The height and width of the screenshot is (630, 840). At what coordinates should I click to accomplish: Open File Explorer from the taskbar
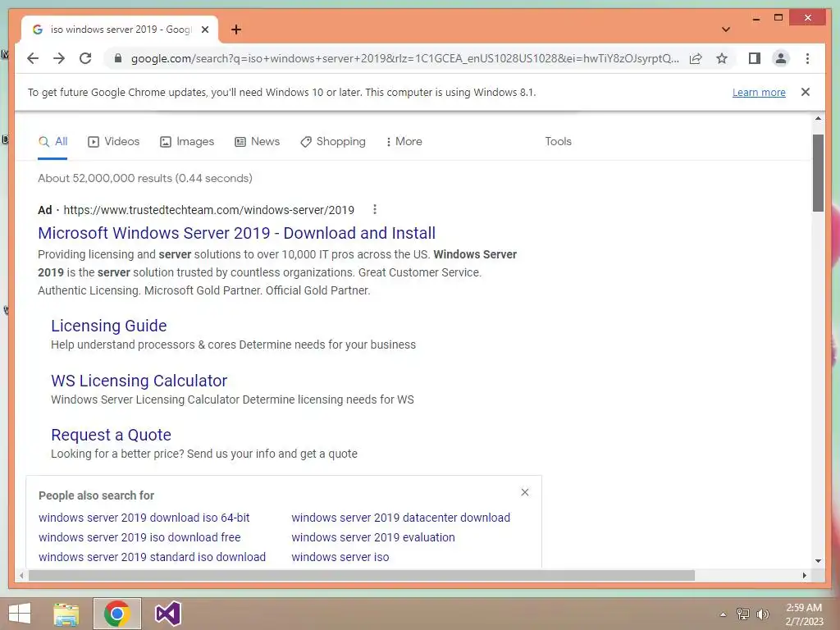click(66, 614)
